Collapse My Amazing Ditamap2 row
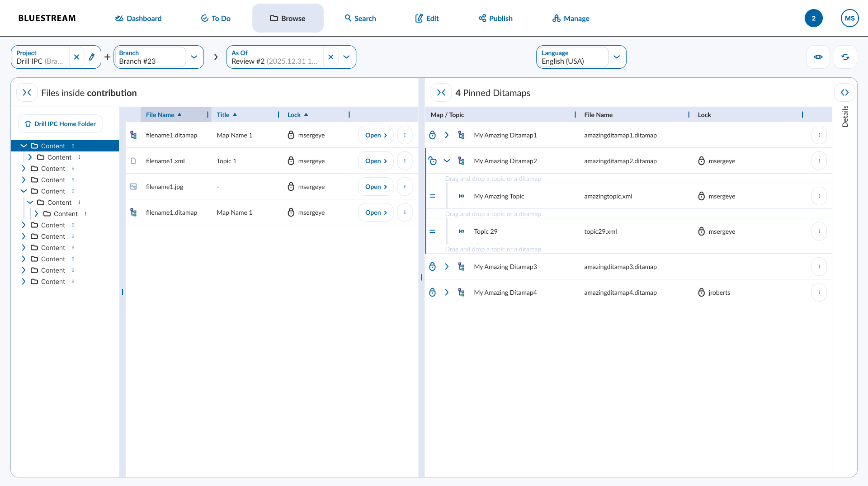 [447, 161]
